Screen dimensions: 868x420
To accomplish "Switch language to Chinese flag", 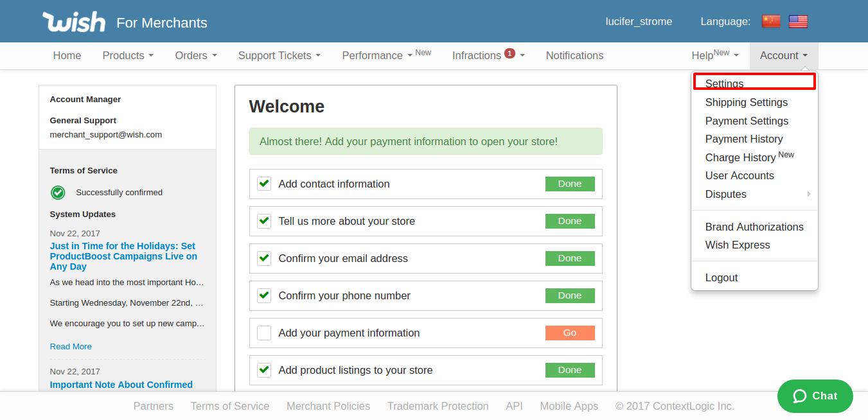I will pyautogui.click(x=771, y=21).
